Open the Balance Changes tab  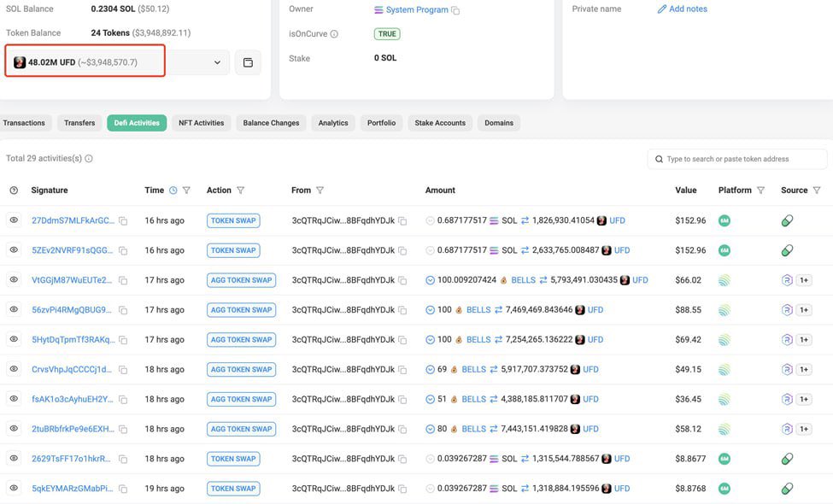[271, 123]
